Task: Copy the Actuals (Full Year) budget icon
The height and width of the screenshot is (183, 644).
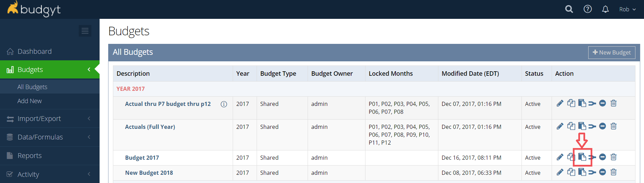Action: pos(571,126)
